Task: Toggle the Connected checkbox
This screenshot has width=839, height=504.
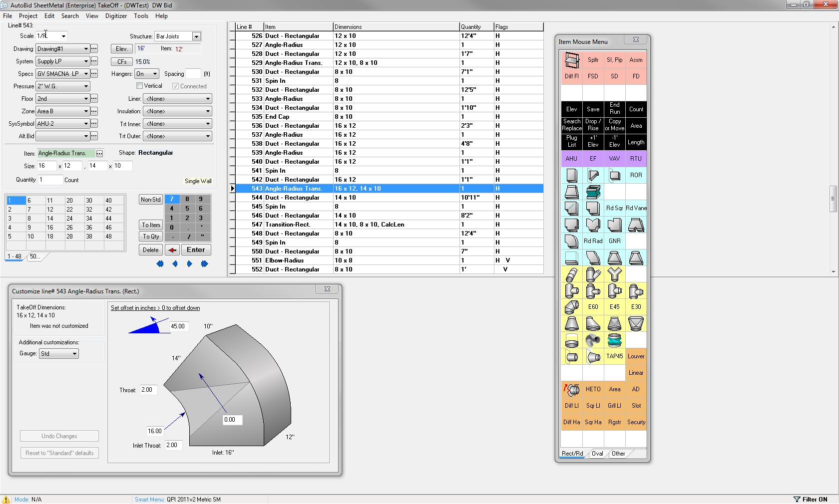Action: pos(175,86)
